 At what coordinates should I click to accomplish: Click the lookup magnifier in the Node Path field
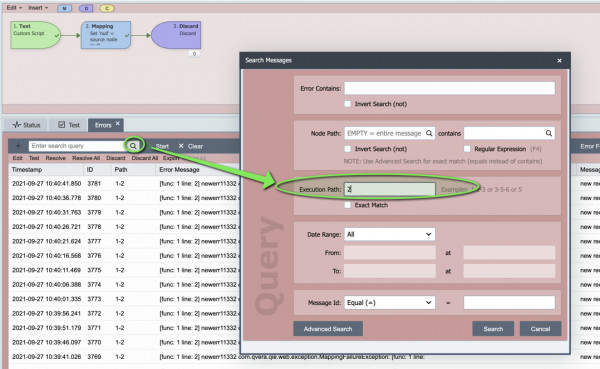click(x=429, y=133)
